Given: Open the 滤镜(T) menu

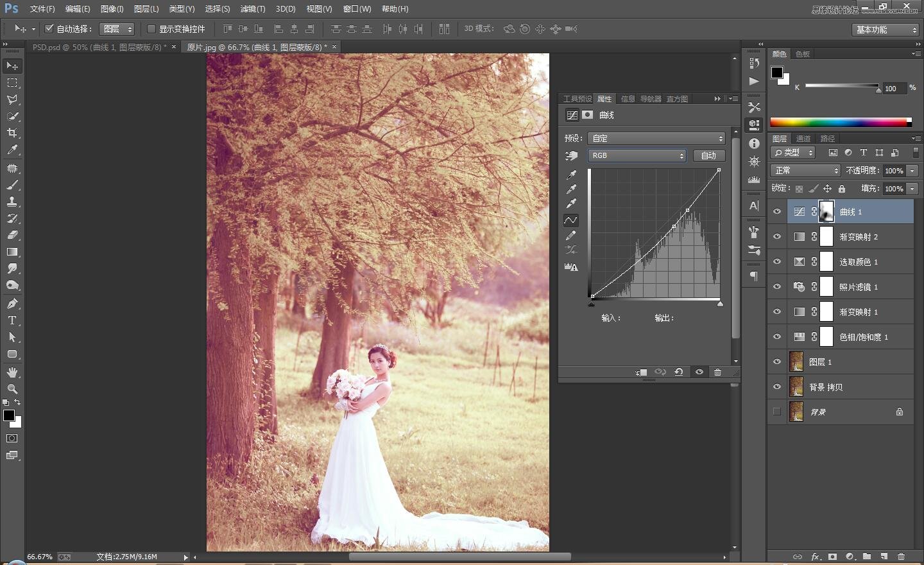Looking at the screenshot, I should click(252, 9).
